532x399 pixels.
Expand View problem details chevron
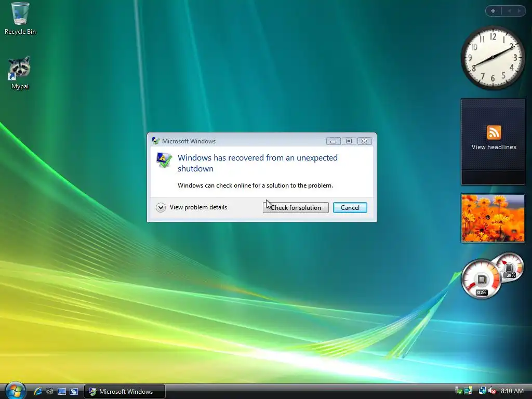click(x=161, y=207)
